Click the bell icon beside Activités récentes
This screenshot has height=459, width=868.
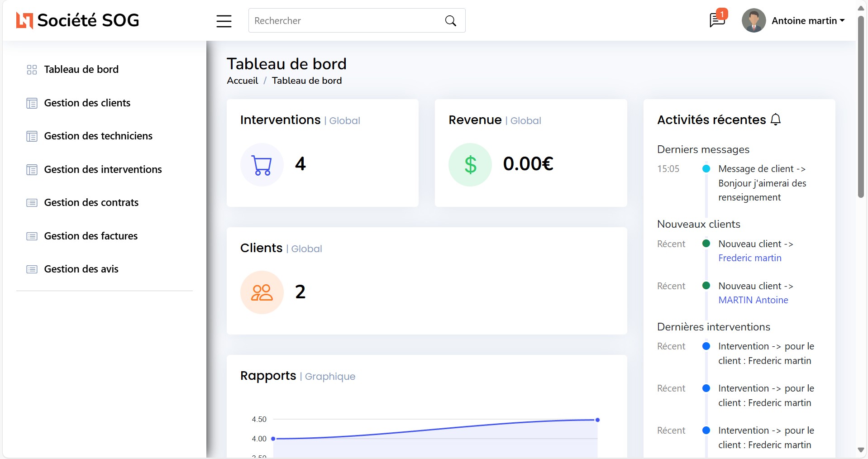(776, 120)
